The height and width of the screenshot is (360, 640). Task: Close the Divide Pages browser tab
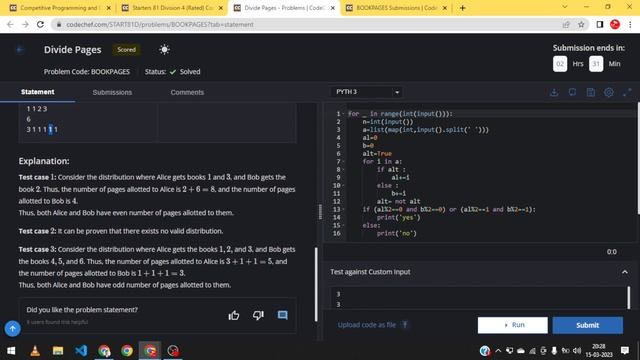(333, 8)
